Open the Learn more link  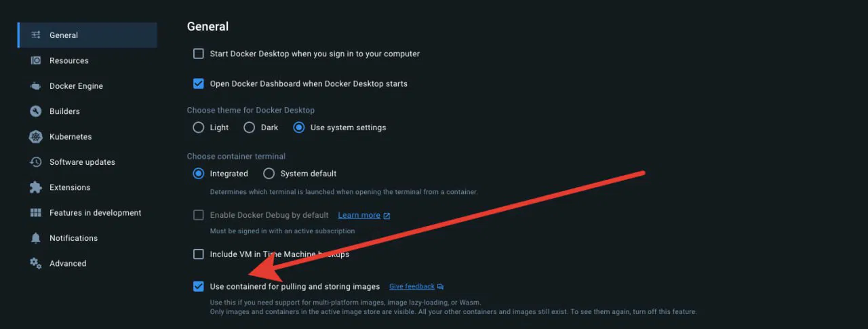pyautogui.click(x=359, y=215)
